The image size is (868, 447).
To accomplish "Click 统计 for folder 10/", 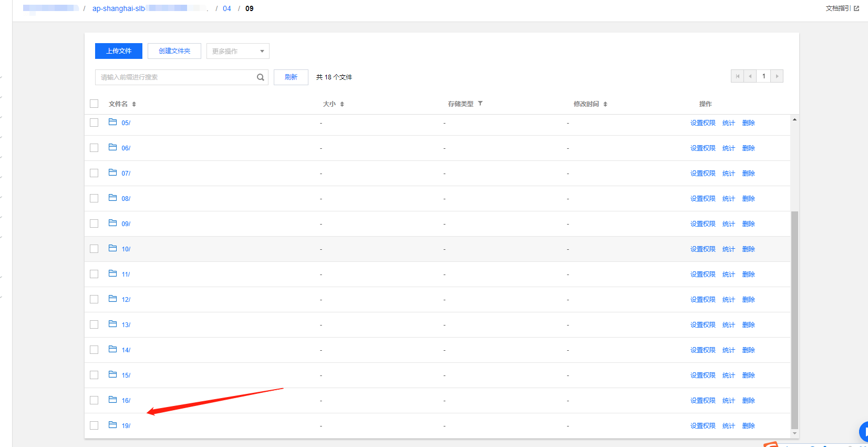I will [729, 249].
